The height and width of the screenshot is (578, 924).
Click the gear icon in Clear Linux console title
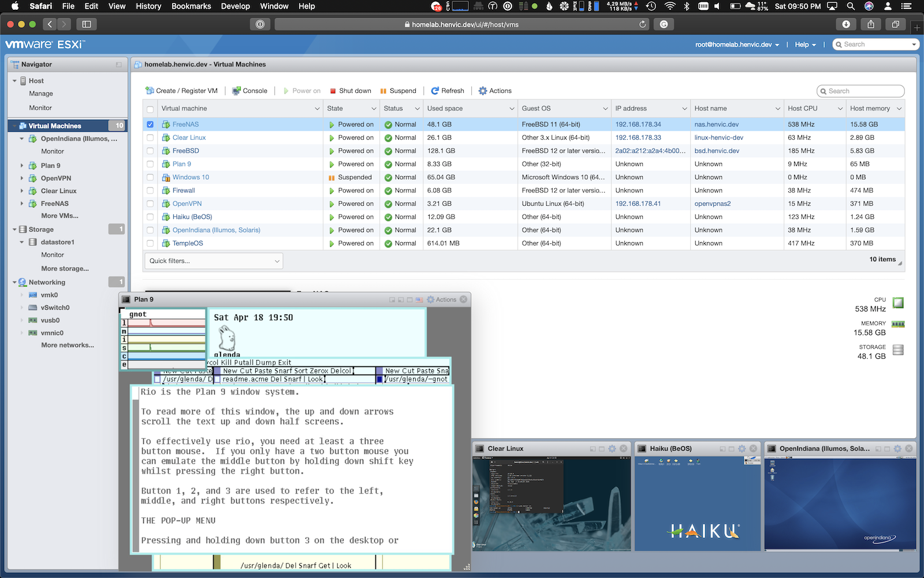pos(612,449)
